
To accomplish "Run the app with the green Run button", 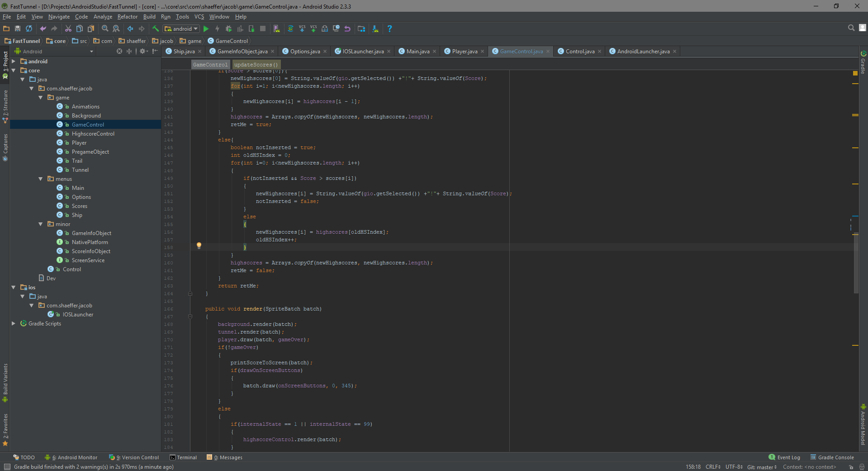I will 206,28.
